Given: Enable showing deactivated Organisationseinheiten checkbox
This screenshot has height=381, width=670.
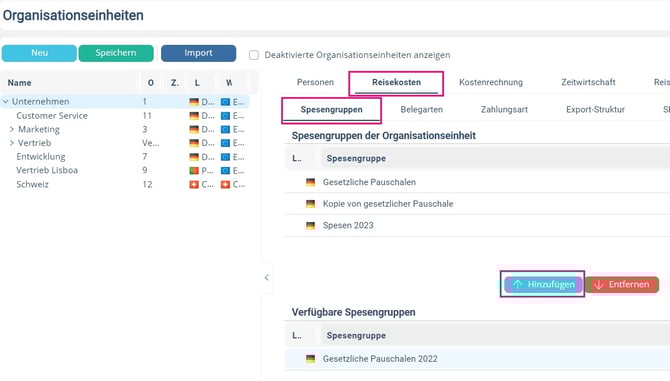Looking at the screenshot, I should tap(254, 55).
